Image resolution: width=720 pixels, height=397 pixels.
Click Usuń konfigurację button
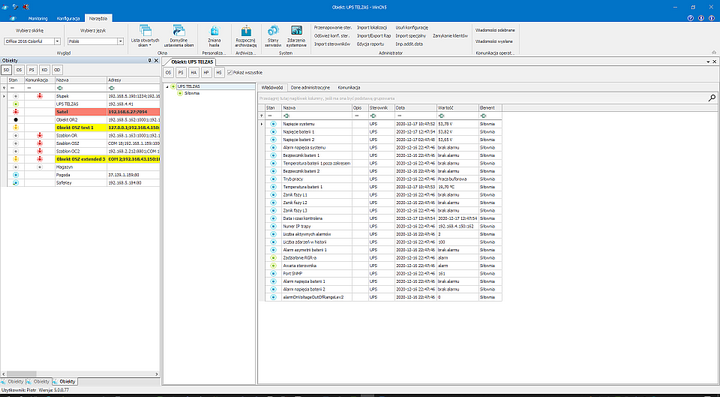point(412,28)
